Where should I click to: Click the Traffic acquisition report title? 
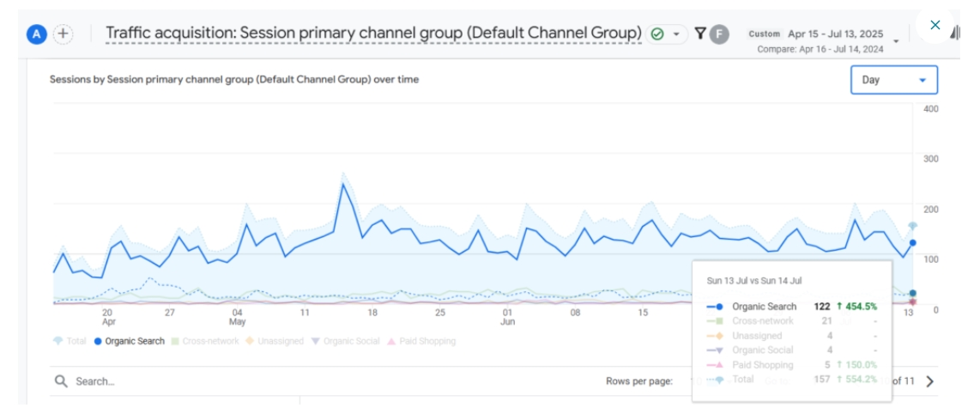[x=373, y=33]
